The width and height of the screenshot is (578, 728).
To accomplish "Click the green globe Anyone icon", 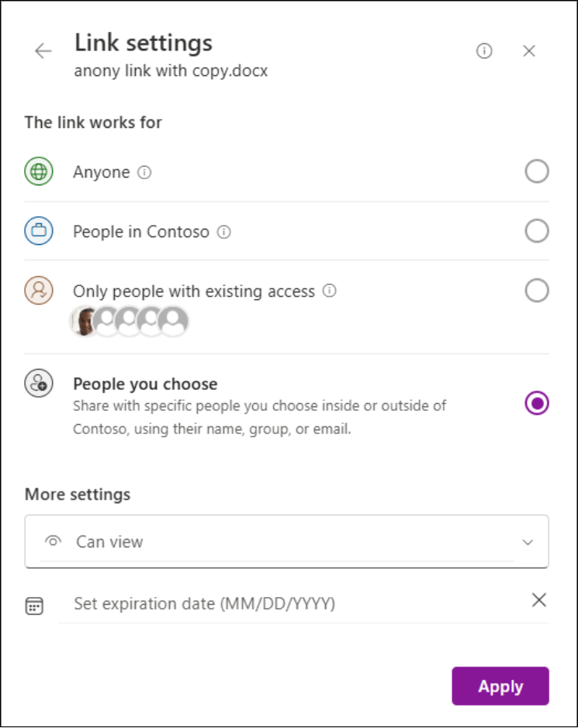I will pos(39,172).
